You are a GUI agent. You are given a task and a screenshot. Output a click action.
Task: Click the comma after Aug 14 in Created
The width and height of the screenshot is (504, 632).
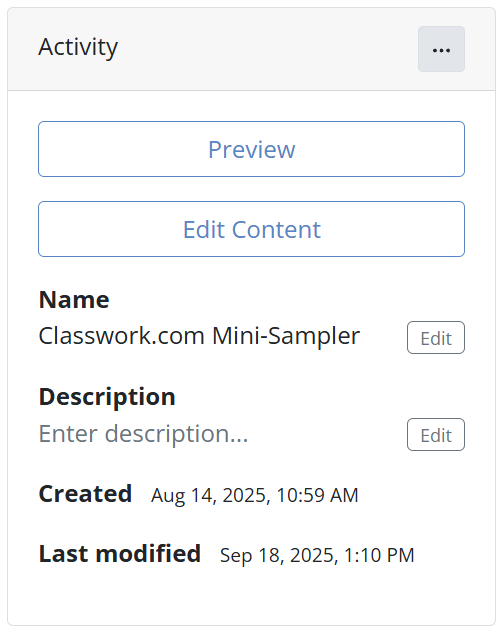pyautogui.click(x=215, y=501)
